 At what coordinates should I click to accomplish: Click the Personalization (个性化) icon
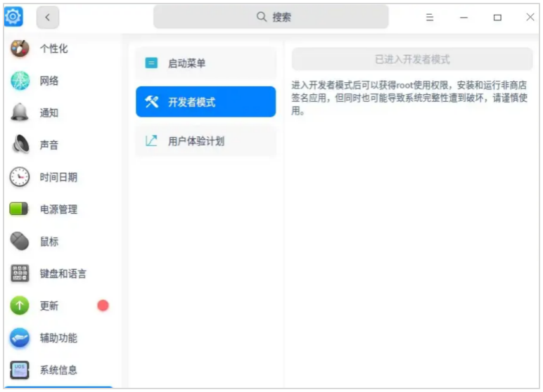20,48
